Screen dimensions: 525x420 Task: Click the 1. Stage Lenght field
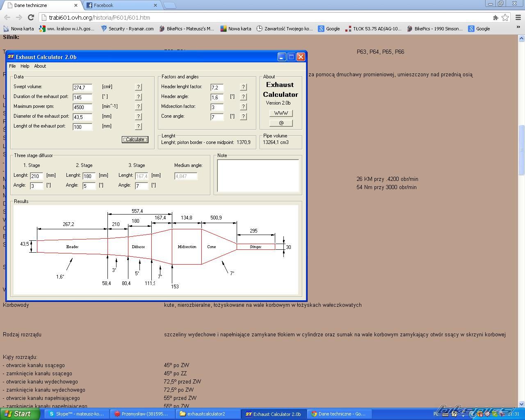pyautogui.click(x=37, y=176)
